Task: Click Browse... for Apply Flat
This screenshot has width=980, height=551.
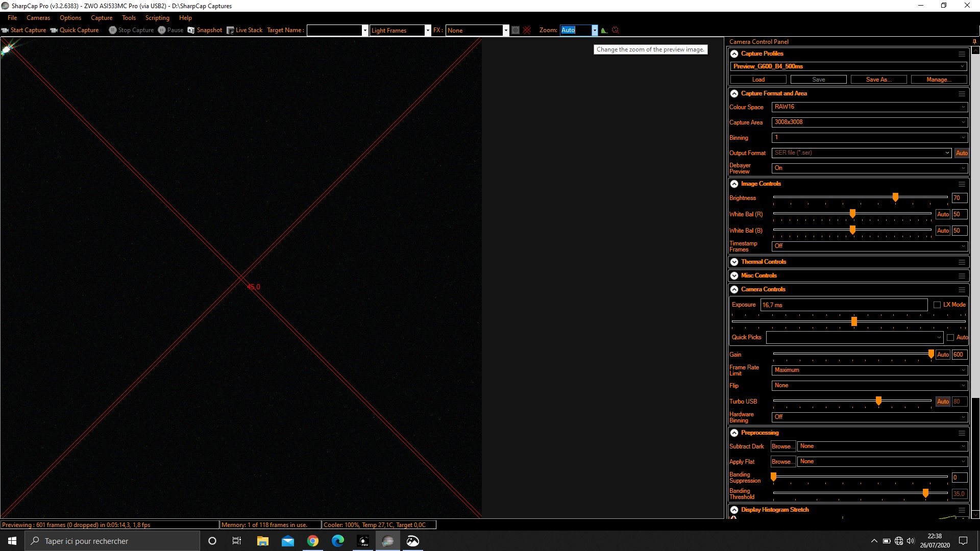Action: 783,462
